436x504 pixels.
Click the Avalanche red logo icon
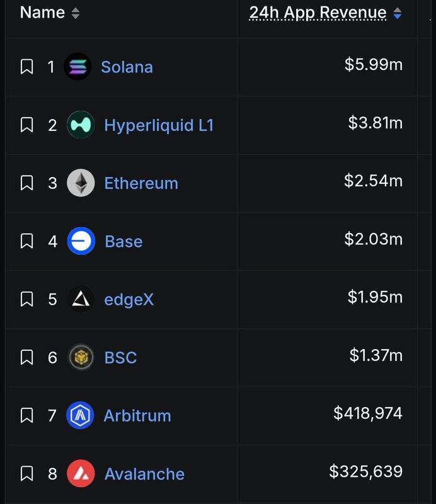coord(81,474)
